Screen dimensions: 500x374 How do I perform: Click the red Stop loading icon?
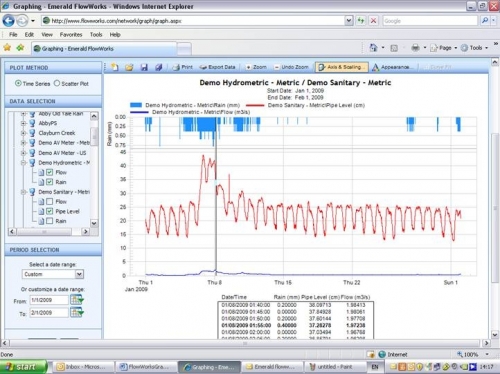click(x=374, y=21)
